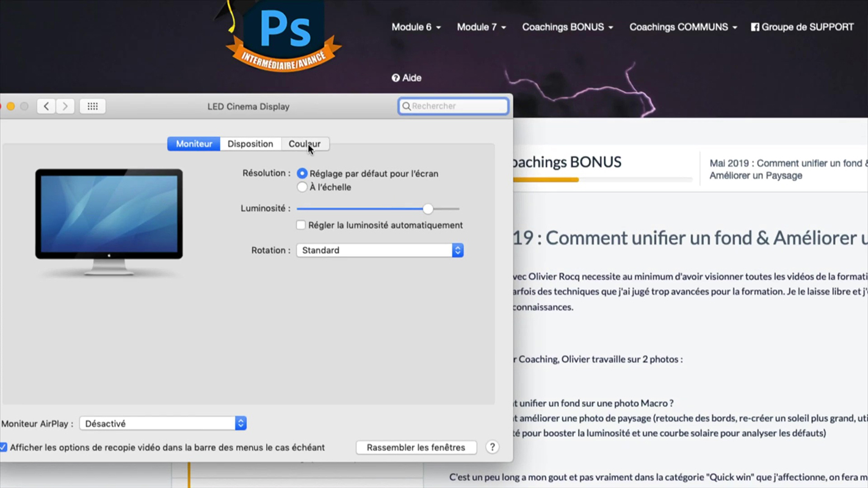
Task: Click the forward navigation arrow
Action: 65,106
